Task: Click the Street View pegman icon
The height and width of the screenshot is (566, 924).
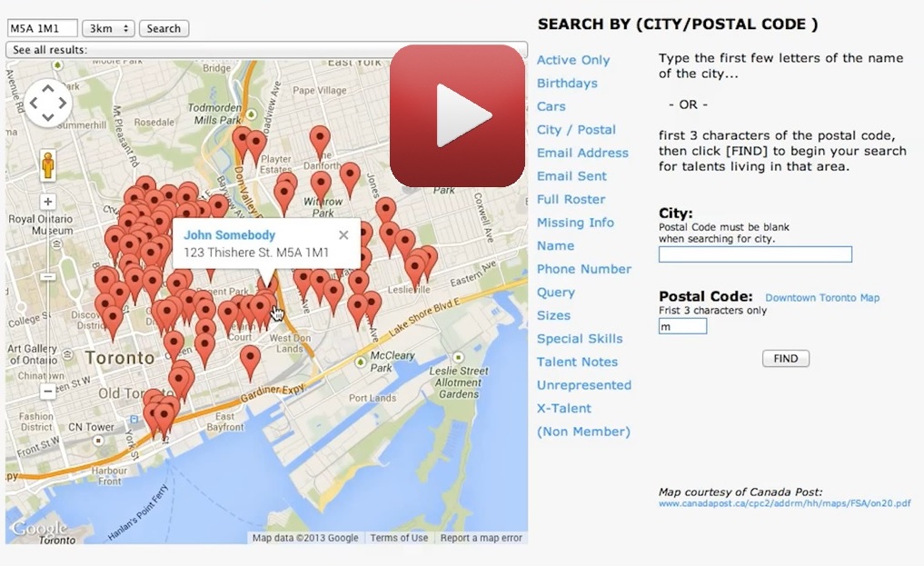Action: 47,165
